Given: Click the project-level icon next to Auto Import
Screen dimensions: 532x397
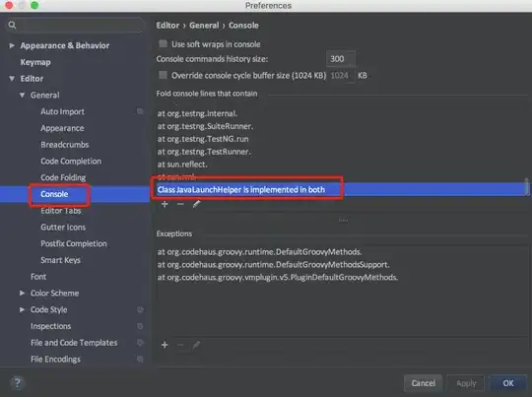Looking at the screenshot, I should (x=140, y=111).
